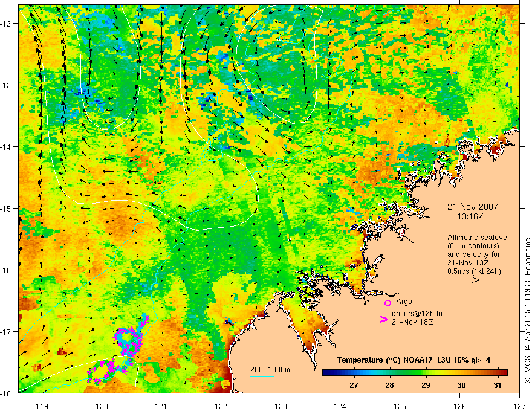Click the vertical IMOS copyright timestamp text
Viewport: 532px width, 411px height.
pos(527,311)
